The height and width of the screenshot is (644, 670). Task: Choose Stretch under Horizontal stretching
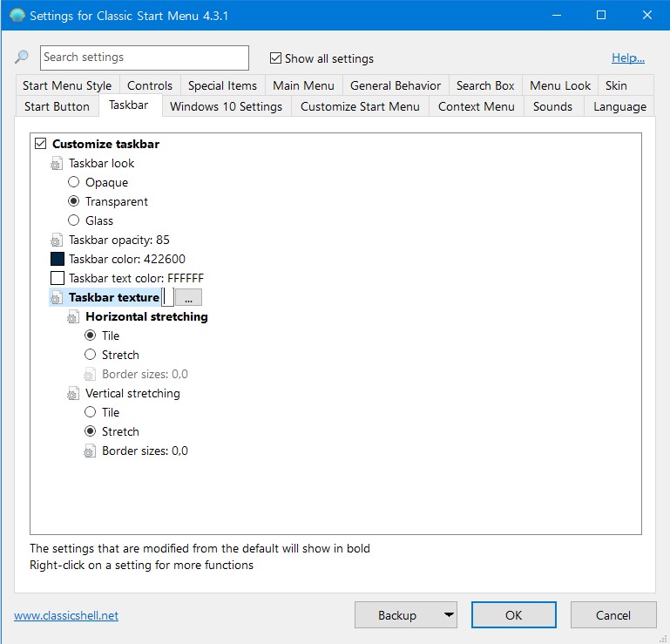(90, 355)
